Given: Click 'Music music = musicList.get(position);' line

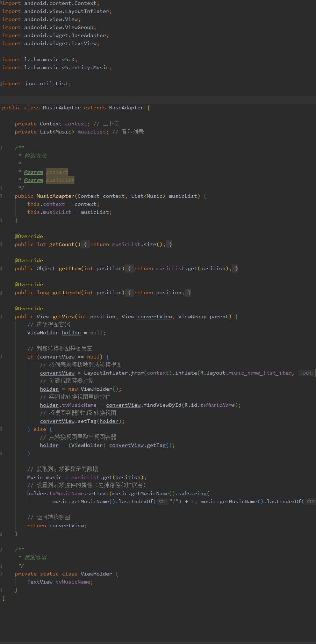Looking at the screenshot, I should [x=87, y=477].
